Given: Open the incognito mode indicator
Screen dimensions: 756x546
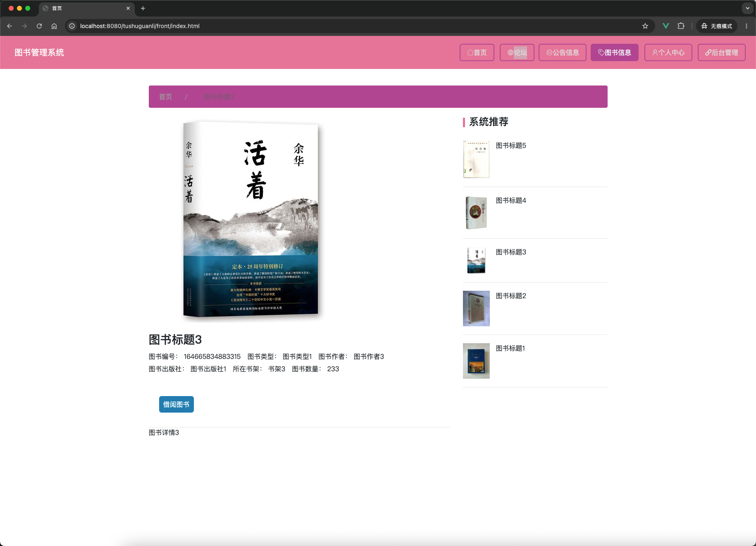Looking at the screenshot, I should (717, 26).
